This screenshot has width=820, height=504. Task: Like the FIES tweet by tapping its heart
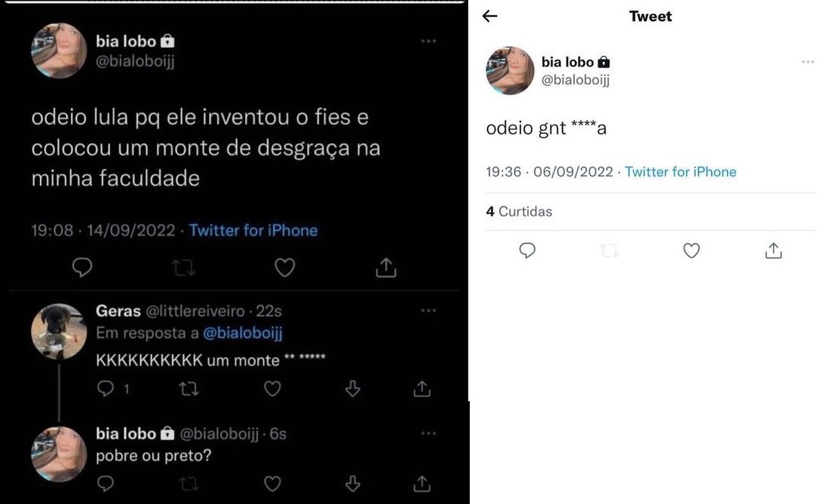tap(284, 267)
